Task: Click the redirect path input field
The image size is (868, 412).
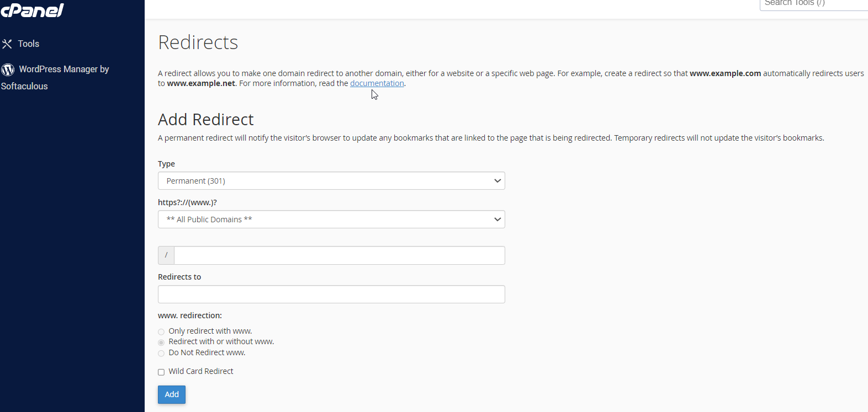Action: pyautogui.click(x=340, y=255)
